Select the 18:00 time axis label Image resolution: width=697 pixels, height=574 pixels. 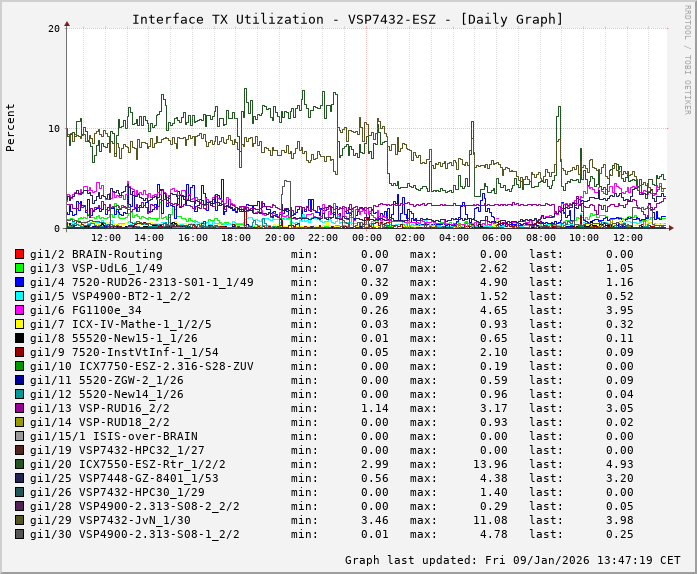pyautogui.click(x=236, y=238)
